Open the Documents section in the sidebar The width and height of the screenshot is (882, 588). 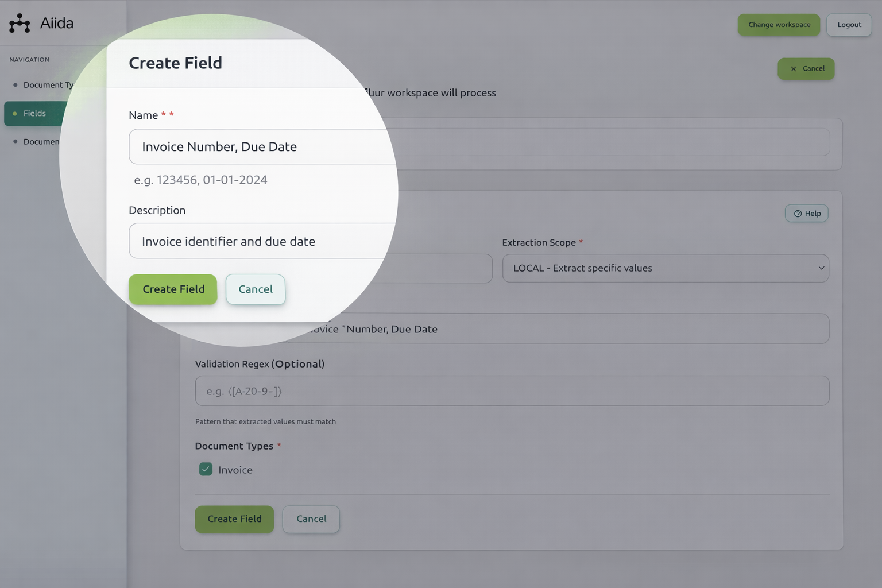41,141
